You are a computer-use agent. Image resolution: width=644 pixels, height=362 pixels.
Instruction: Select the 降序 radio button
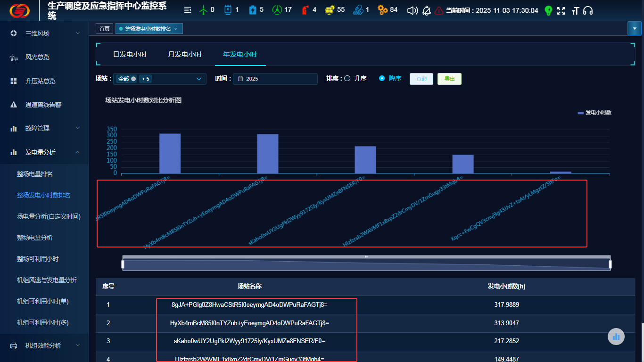[382, 79]
